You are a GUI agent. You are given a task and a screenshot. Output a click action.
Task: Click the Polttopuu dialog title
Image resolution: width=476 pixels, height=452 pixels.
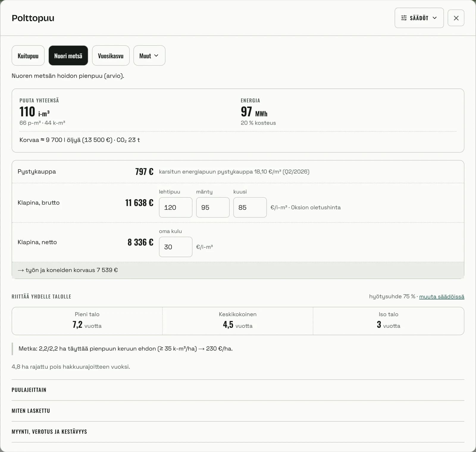[33, 18]
